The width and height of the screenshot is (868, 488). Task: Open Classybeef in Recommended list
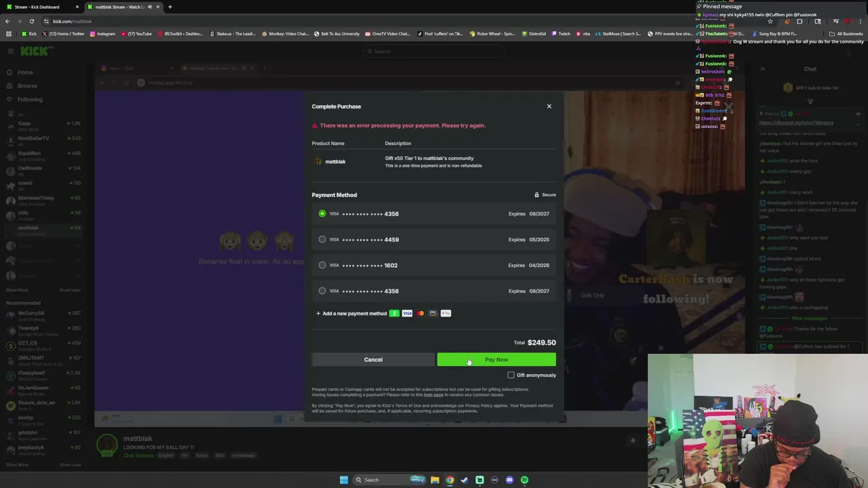[43, 375]
